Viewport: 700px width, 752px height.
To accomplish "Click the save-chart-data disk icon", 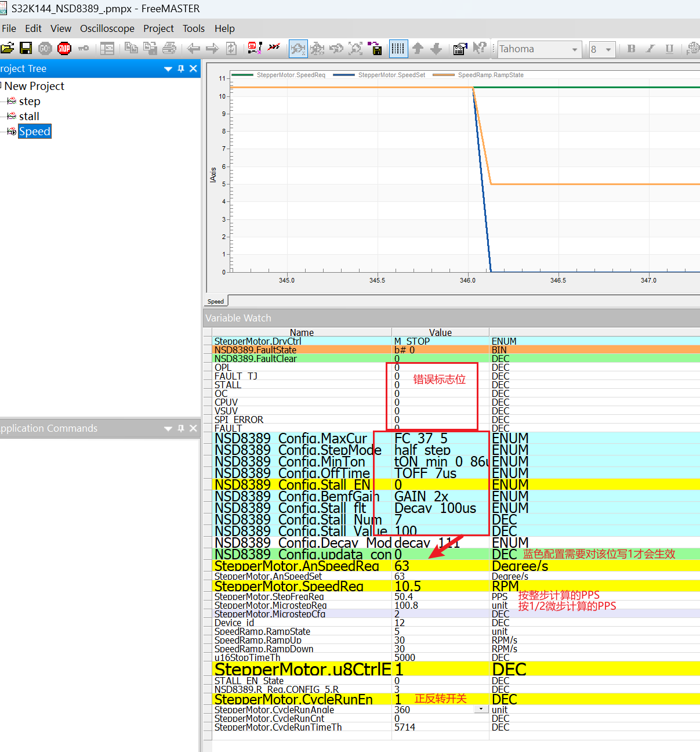I will pyautogui.click(x=375, y=49).
